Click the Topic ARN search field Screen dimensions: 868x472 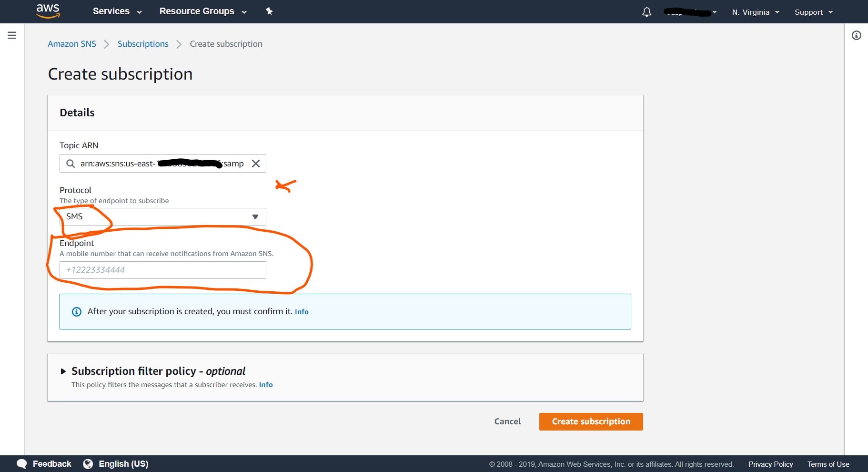pos(162,164)
